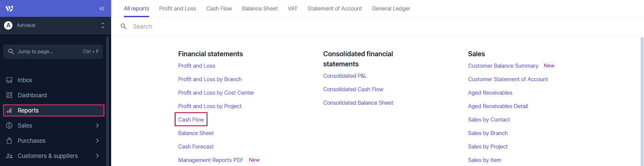Click the Purchases shopping bag icon
The height and width of the screenshot is (166, 644).
[x=9, y=141]
